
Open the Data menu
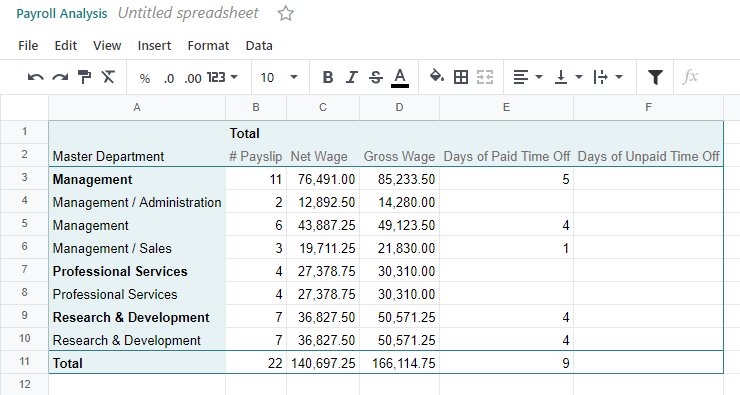click(259, 46)
